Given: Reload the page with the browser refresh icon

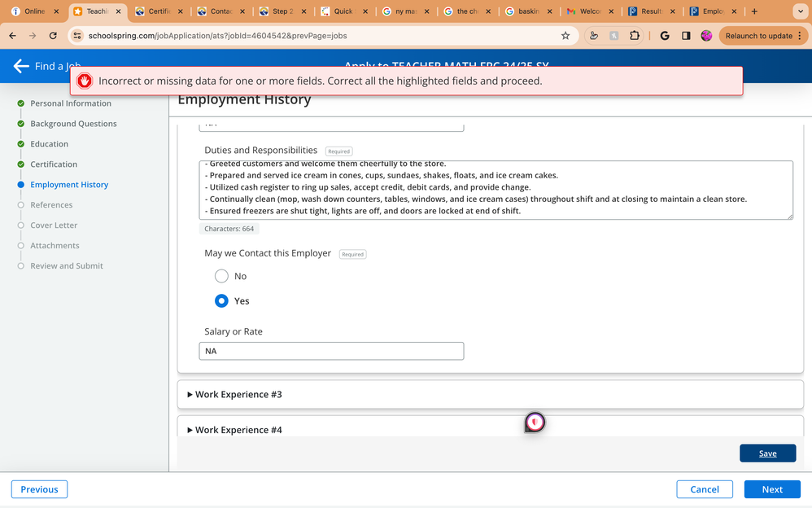Looking at the screenshot, I should (x=53, y=36).
